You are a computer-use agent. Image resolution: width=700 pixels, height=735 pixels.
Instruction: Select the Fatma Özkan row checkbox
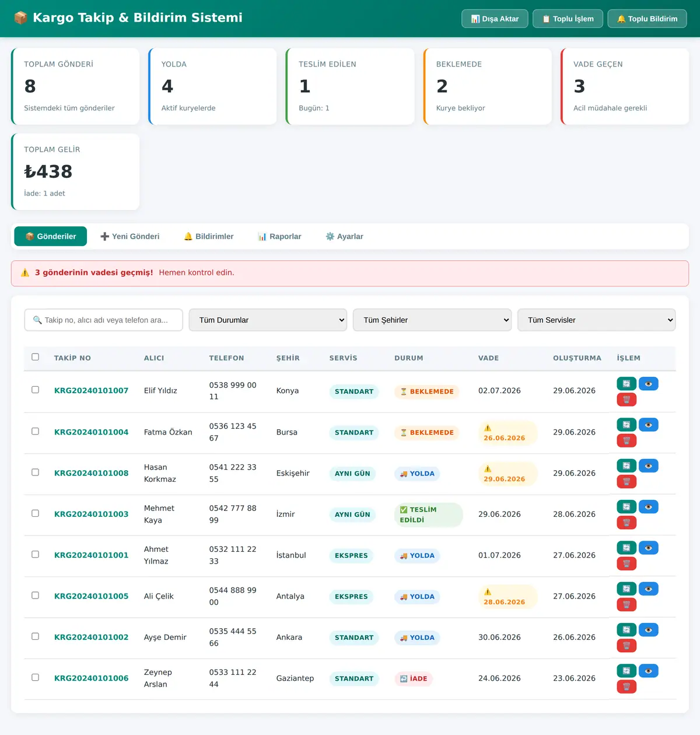tap(36, 431)
